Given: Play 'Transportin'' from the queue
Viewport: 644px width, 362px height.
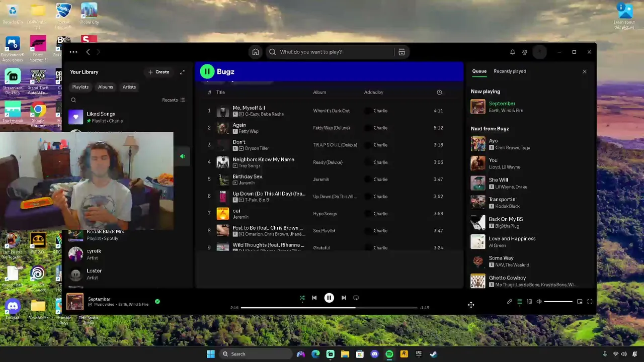Looking at the screenshot, I should (x=530, y=203).
